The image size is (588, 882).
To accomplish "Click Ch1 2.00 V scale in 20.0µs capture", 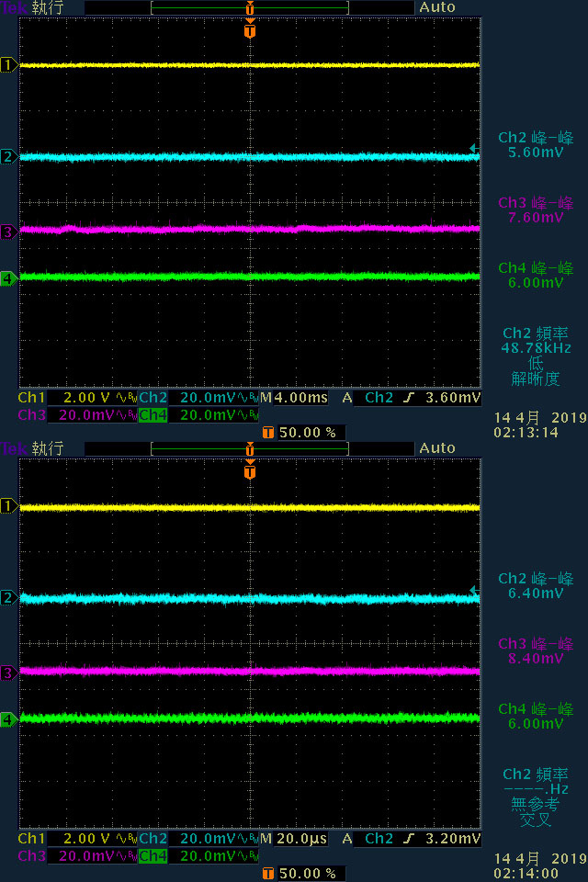I will (87, 839).
